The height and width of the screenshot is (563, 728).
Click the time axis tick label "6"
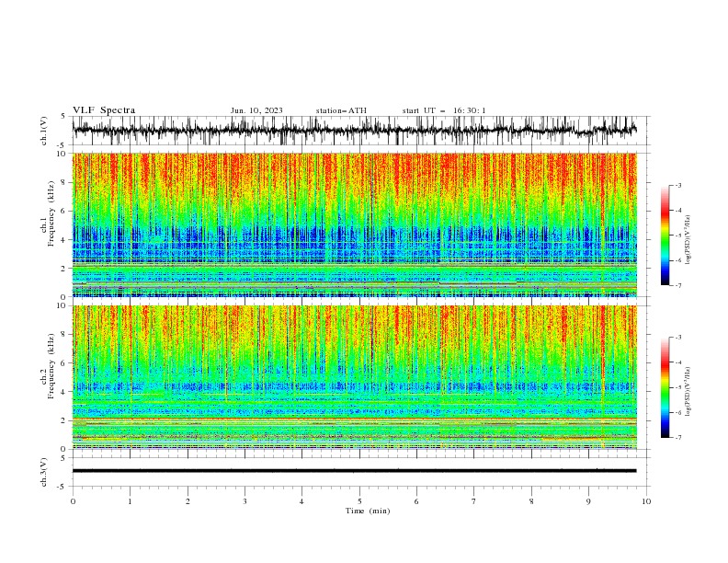[x=416, y=501]
